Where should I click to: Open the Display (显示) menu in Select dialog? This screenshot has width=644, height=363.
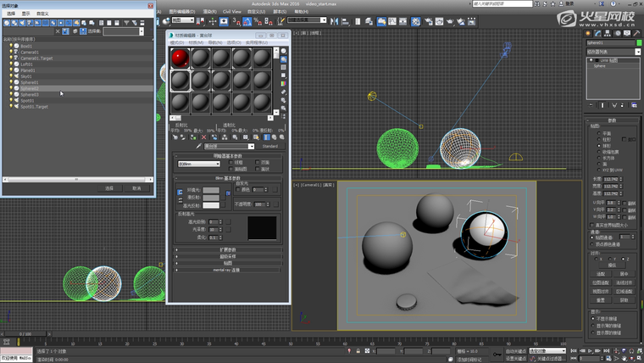point(25,14)
